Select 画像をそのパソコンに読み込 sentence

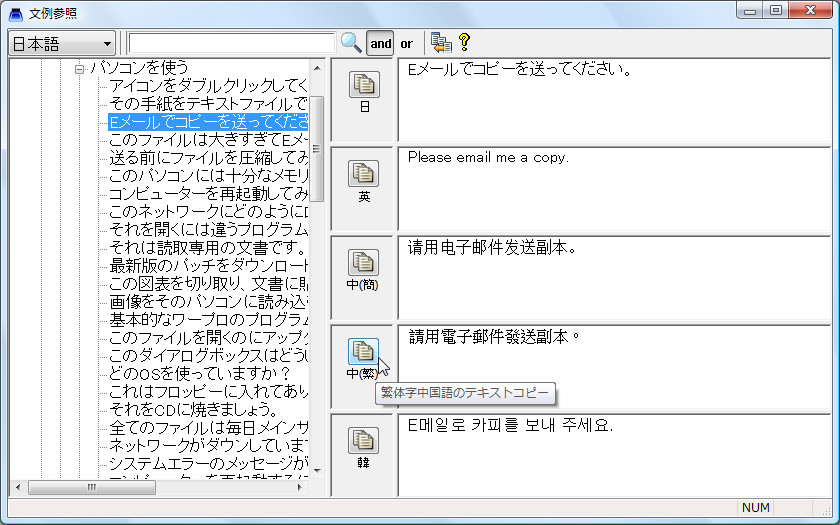(208, 302)
